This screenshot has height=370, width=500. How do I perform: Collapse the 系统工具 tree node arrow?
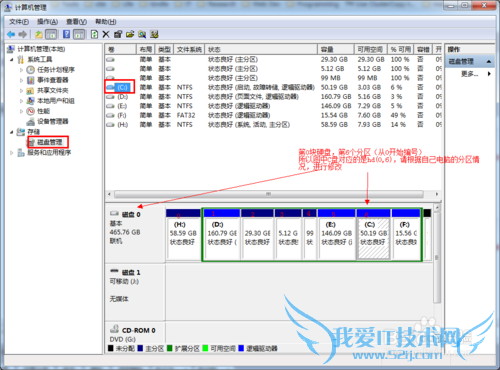[12, 59]
